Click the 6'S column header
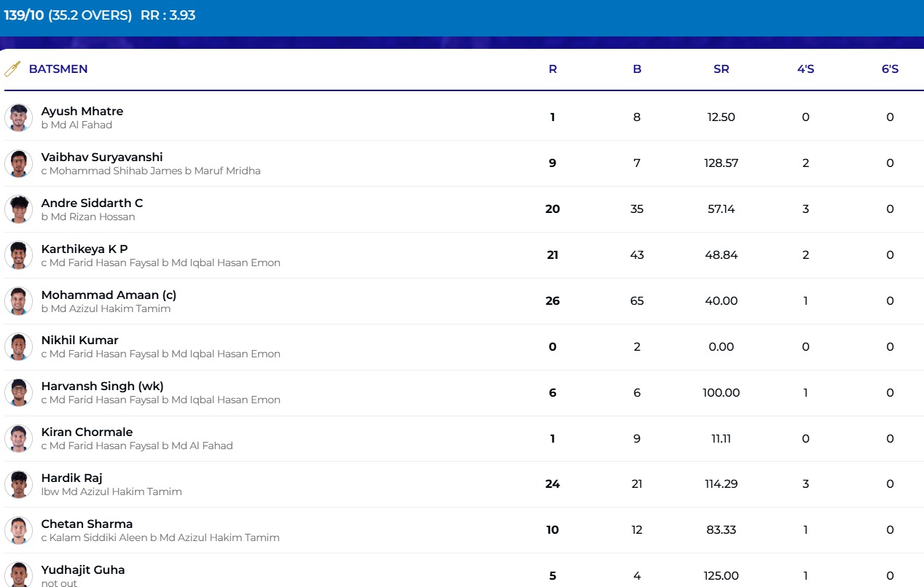 [890, 69]
